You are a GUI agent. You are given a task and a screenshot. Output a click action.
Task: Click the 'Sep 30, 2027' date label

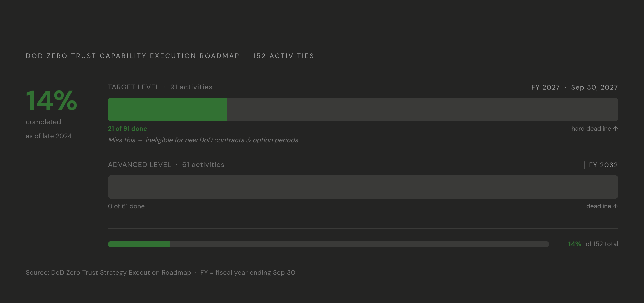tap(594, 87)
